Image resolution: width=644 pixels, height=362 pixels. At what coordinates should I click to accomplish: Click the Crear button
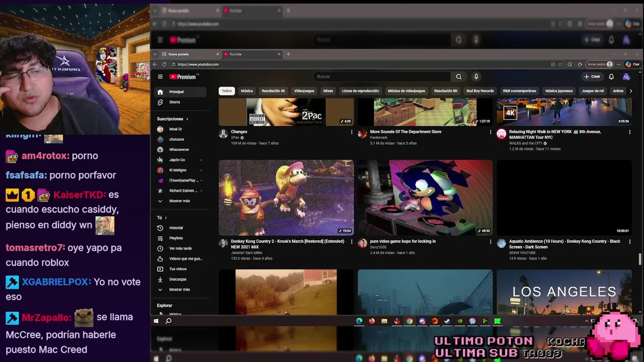click(x=592, y=76)
